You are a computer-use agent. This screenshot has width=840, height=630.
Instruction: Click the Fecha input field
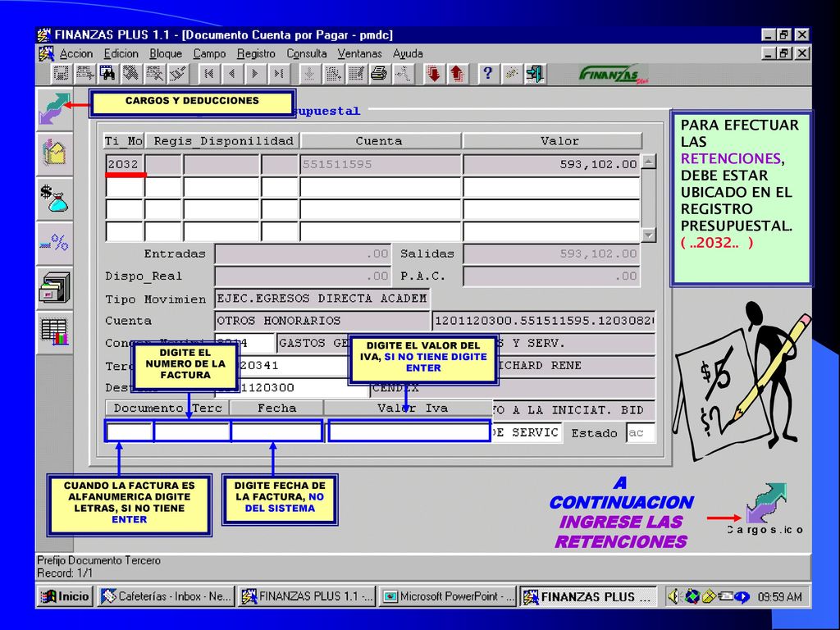click(277, 431)
